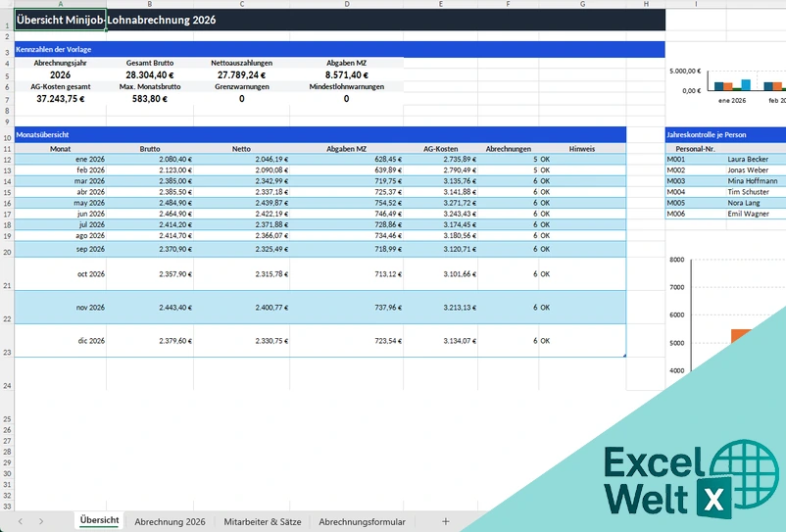Viewport: 786px width, 532px height.
Task: Select AG-Kosten cell 3.134,07 € for dic 2026
Action: point(441,341)
